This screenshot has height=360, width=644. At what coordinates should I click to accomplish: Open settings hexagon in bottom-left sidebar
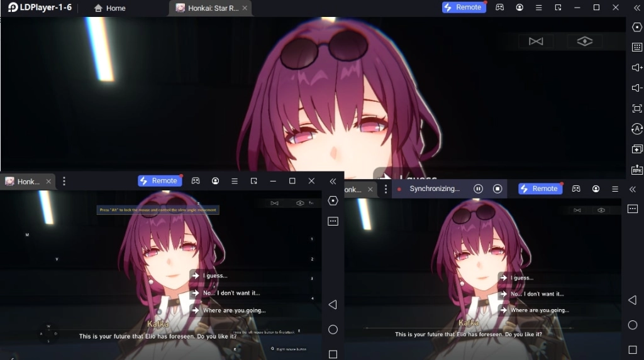point(333,200)
